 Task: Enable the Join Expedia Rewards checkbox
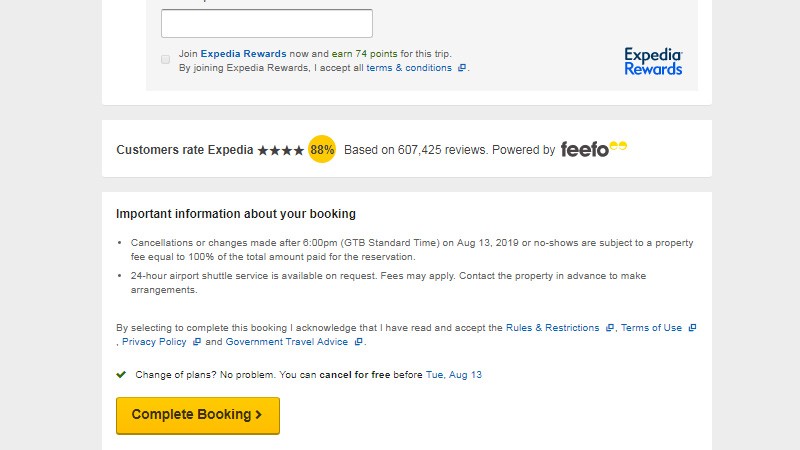point(166,59)
